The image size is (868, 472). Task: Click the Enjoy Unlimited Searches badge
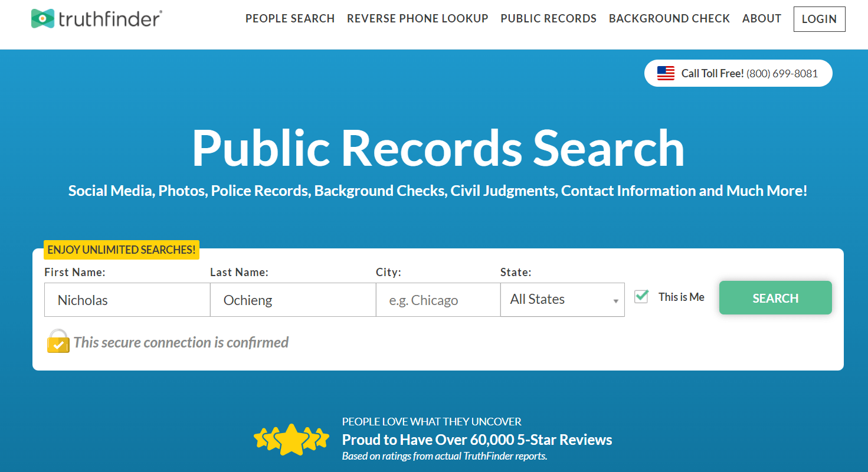(122, 250)
